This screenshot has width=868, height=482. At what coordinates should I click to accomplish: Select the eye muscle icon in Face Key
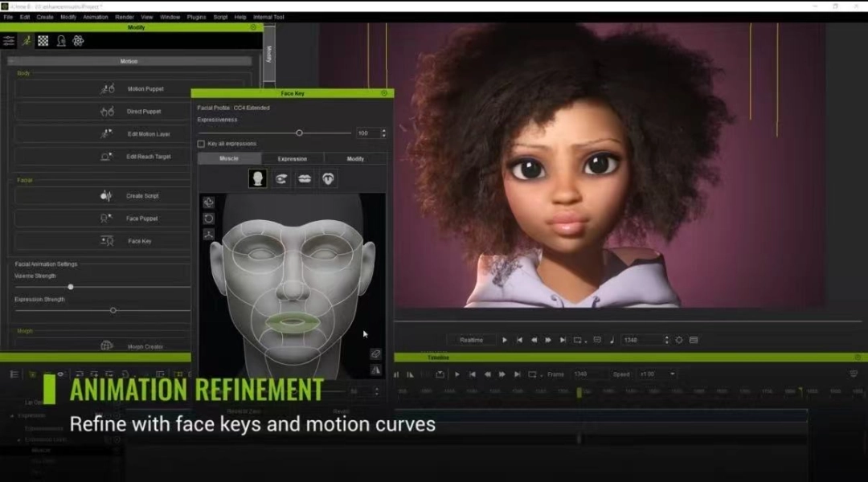[281, 178]
